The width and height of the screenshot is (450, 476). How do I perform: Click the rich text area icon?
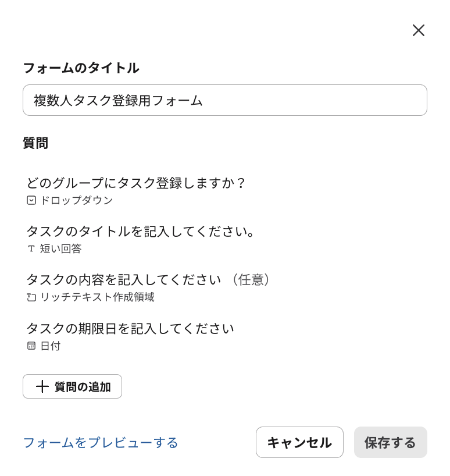[31, 297]
